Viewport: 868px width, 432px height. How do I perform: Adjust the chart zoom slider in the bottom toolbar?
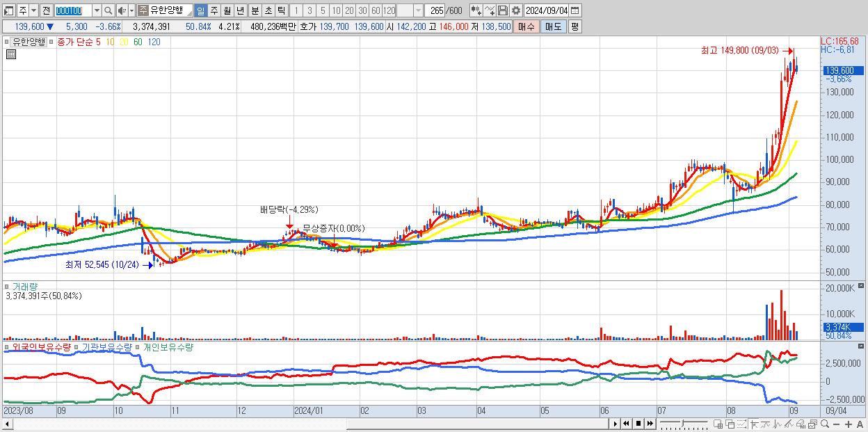[x=684, y=424]
